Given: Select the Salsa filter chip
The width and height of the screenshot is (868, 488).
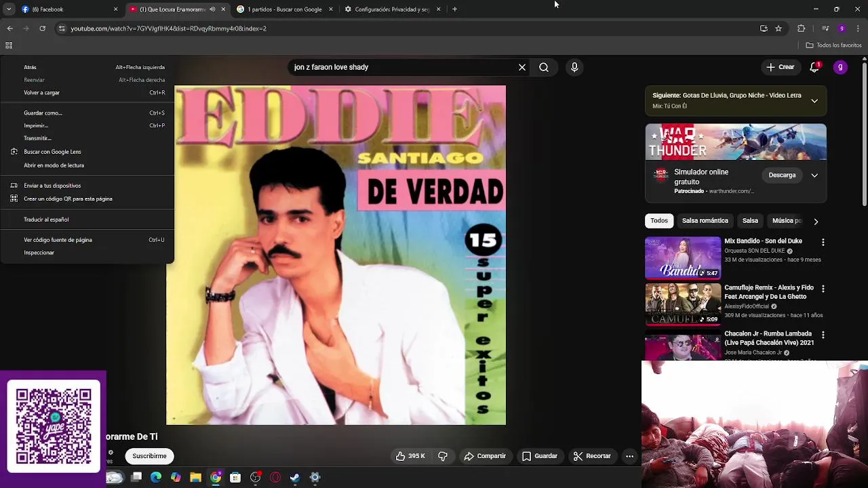Looking at the screenshot, I should (750, 220).
